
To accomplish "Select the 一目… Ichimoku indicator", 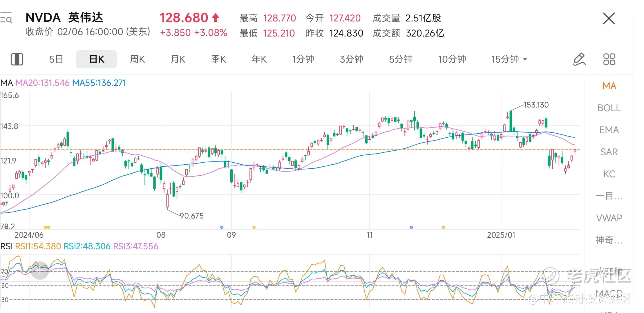I will click(609, 196).
